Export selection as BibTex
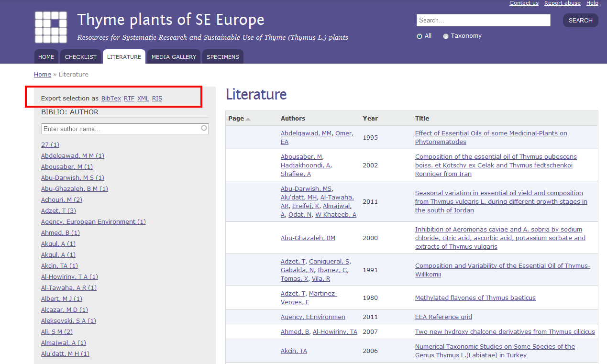Image resolution: width=607 pixels, height=364 pixels. (111, 98)
